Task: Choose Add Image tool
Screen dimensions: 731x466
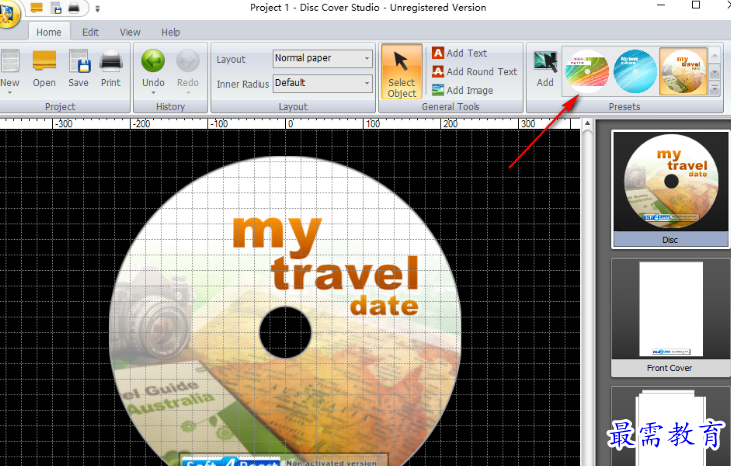Action: tap(462, 90)
